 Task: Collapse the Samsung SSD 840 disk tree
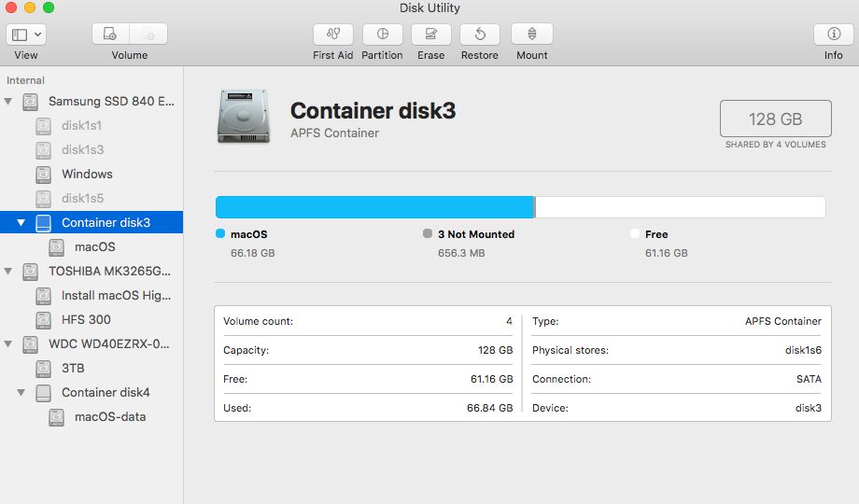coord(8,102)
